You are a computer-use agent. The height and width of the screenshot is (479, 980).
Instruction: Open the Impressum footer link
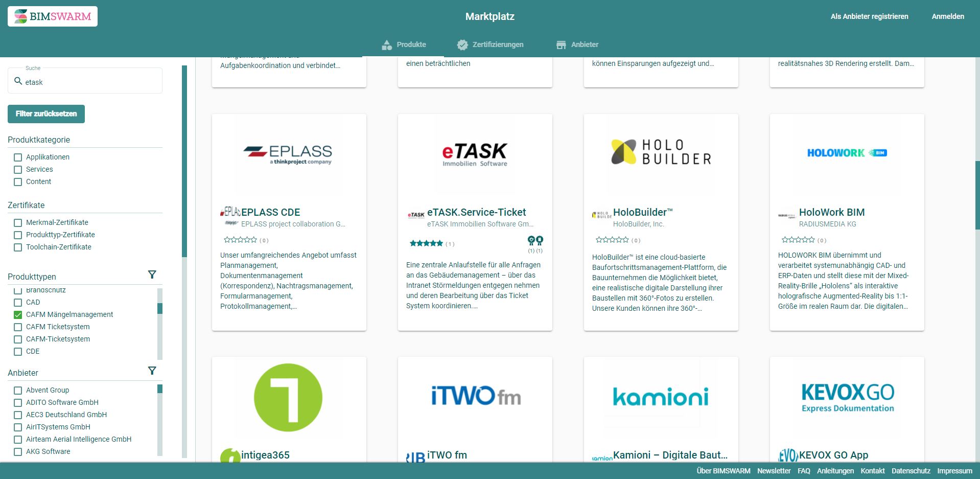pyautogui.click(x=954, y=471)
